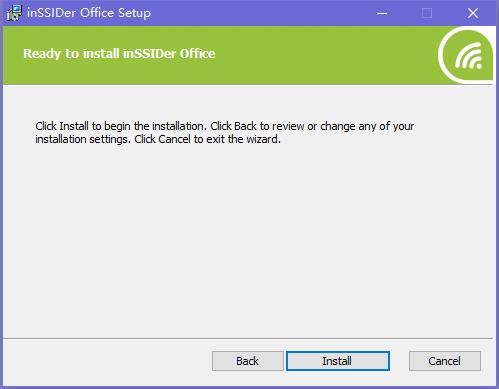Close the setup window with X
Viewport: 499px width, 389px height.
coord(473,13)
